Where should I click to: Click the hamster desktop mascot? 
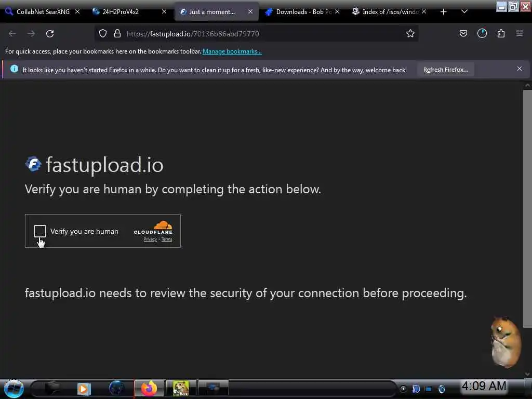tap(506, 342)
